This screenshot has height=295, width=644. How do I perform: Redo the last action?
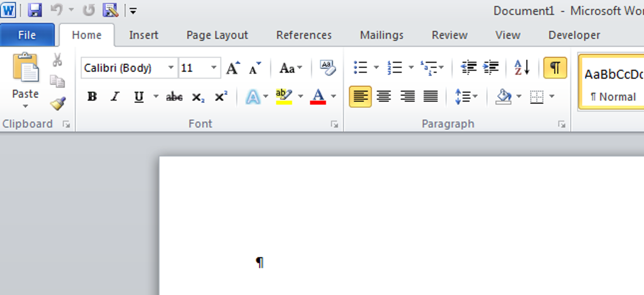click(89, 10)
